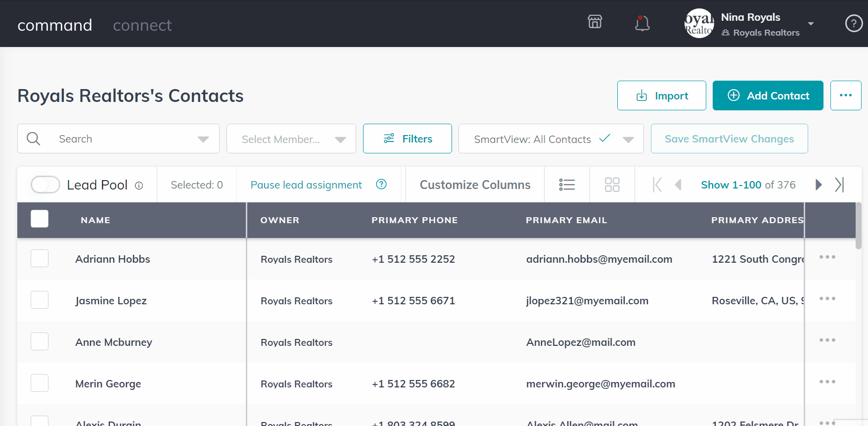Open Customize Columns
The image size is (868, 426).
click(475, 185)
